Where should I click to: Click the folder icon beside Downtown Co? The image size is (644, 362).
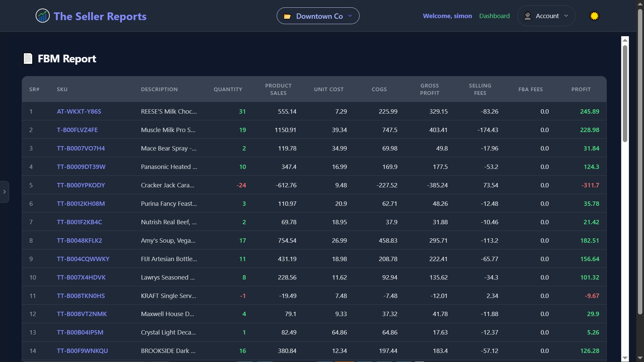[x=287, y=16]
